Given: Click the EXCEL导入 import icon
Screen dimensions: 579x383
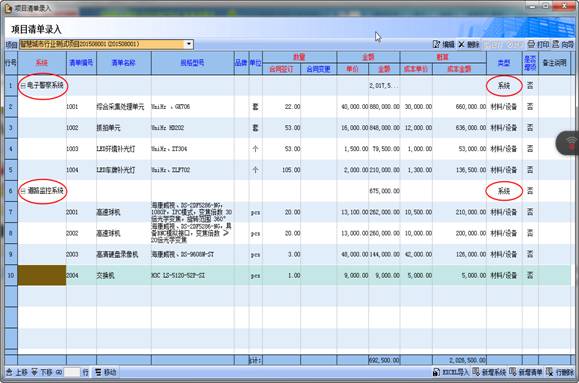Looking at the screenshot, I should [436, 372].
